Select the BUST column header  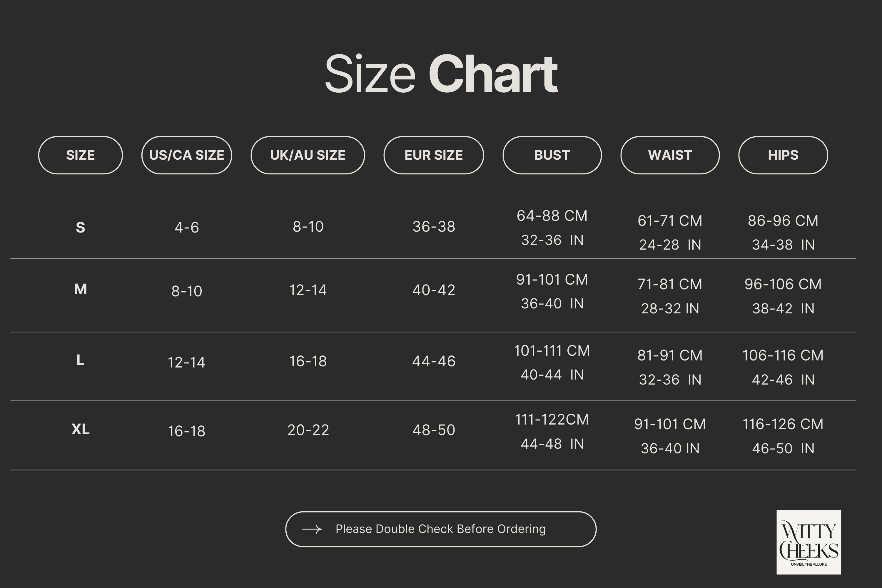coord(552,155)
